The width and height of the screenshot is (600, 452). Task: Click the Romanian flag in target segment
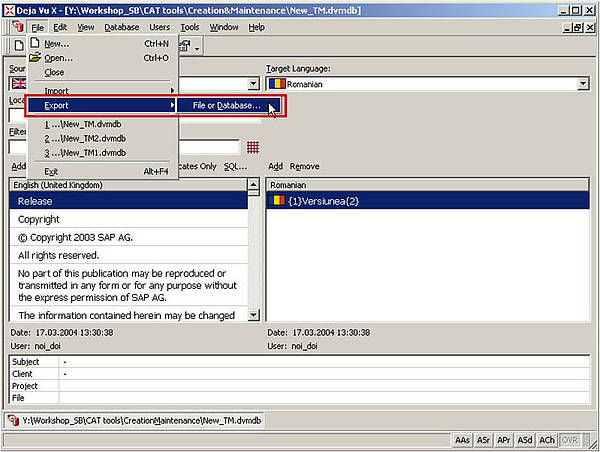click(x=278, y=200)
